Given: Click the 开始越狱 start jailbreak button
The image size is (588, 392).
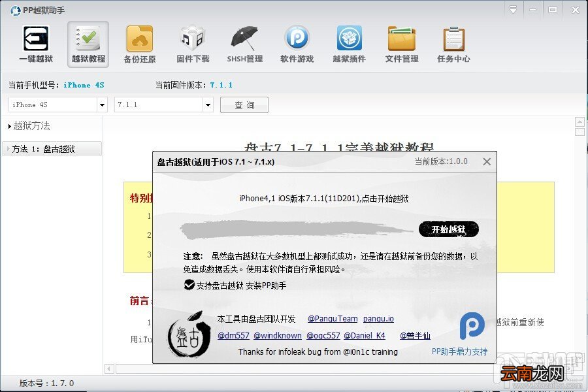Looking at the screenshot, I should [x=448, y=229].
